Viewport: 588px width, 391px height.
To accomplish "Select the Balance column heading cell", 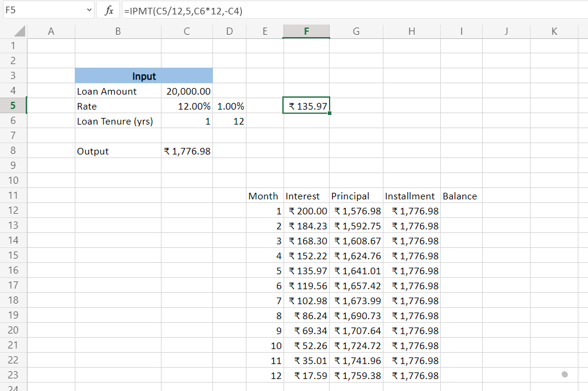I will (459, 196).
